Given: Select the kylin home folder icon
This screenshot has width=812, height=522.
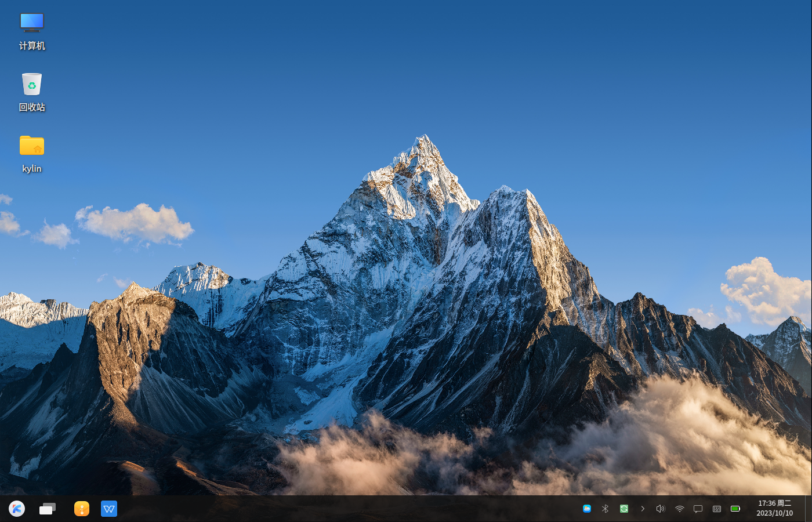Looking at the screenshot, I should pos(32,146).
